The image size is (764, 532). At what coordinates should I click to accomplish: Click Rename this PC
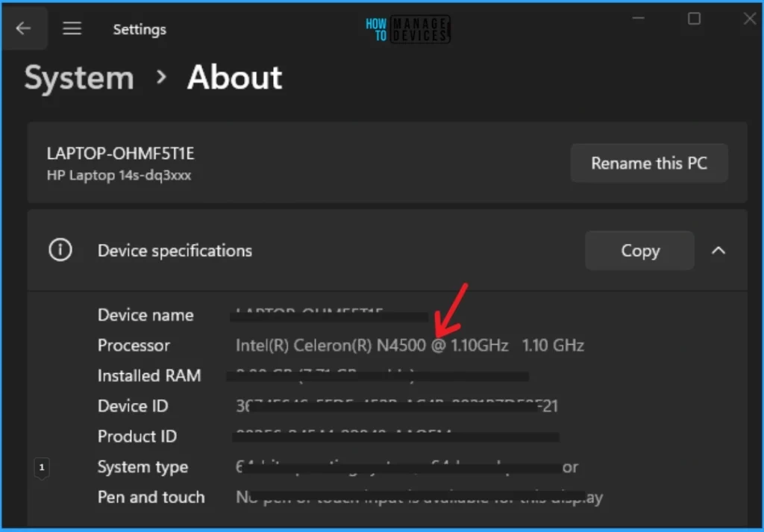pyautogui.click(x=649, y=163)
